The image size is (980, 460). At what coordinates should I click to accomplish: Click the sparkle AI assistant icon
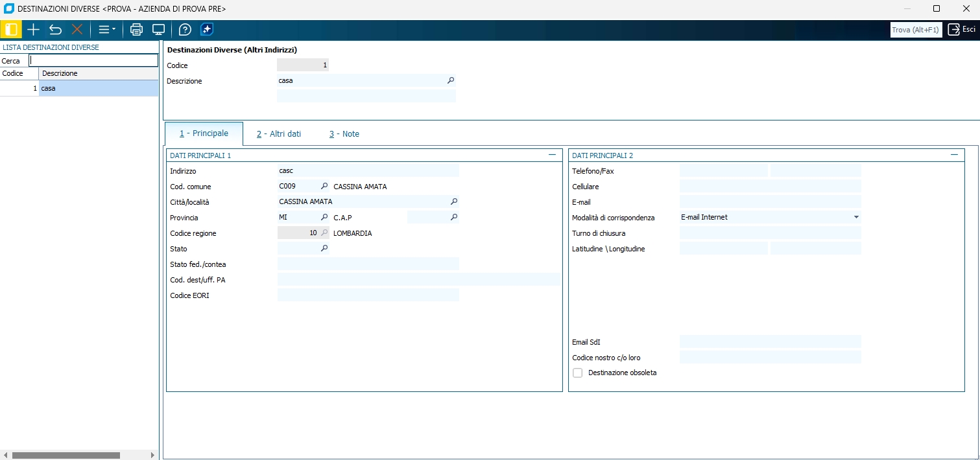coord(207,29)
